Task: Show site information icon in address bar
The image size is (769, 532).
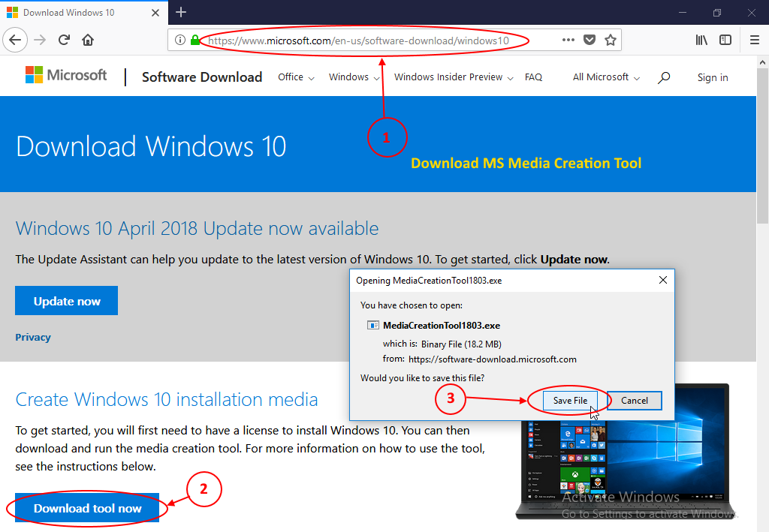Action: click(180, 41)
